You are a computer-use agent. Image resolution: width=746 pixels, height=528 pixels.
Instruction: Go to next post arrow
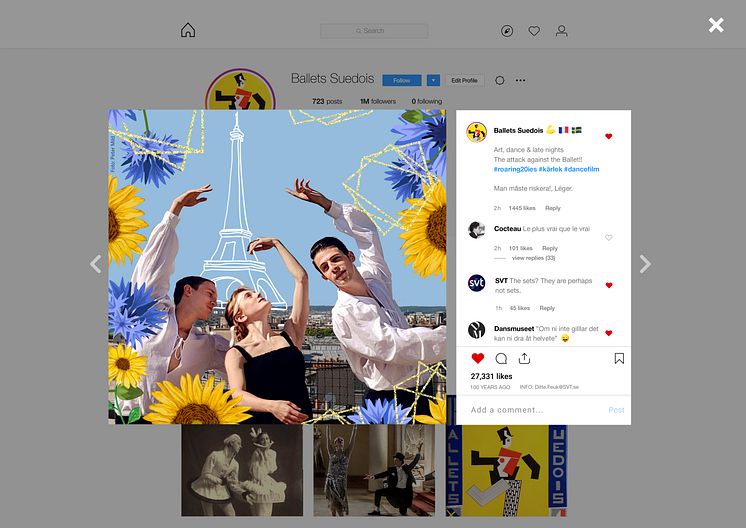tap(645, 264)
